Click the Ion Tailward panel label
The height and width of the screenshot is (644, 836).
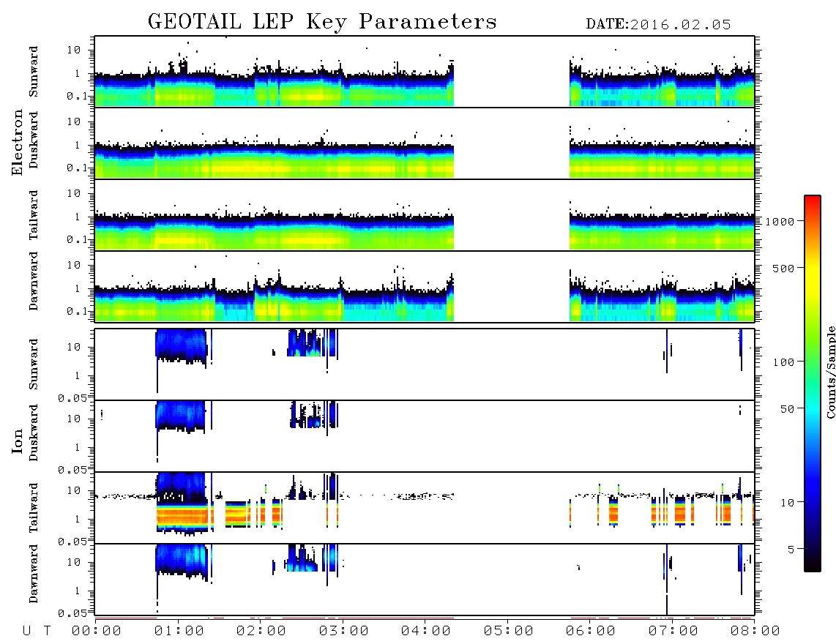tap(34, 508)
